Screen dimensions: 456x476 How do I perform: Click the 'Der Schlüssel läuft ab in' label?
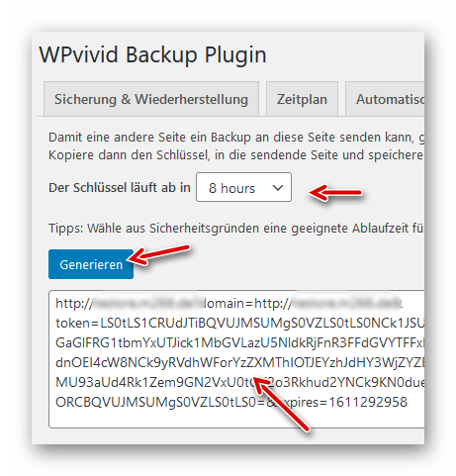[x=120, y=187]
